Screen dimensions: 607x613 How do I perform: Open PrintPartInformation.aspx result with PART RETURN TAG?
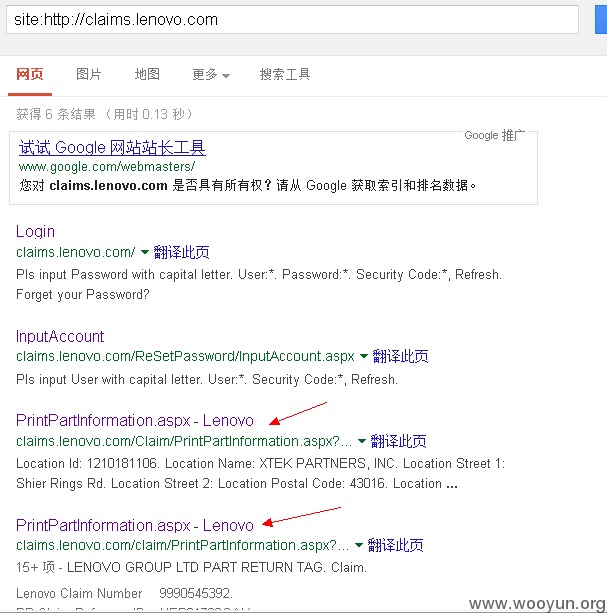135,525
